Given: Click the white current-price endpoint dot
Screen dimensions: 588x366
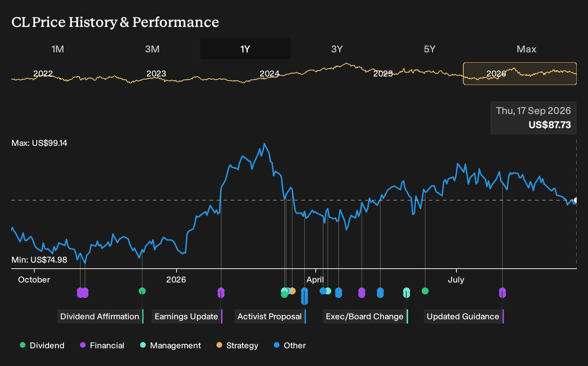Looking at the screenshot, I should coord(576,200).
